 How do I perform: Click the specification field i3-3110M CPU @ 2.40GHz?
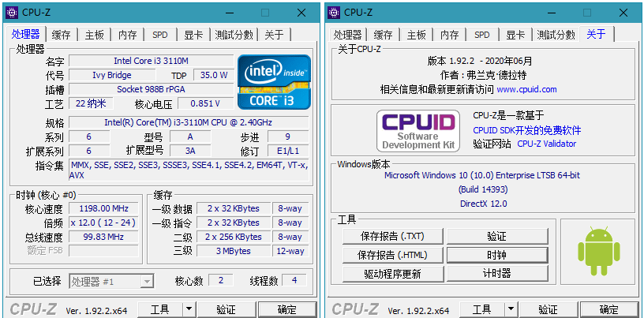[x=189, y=122]
